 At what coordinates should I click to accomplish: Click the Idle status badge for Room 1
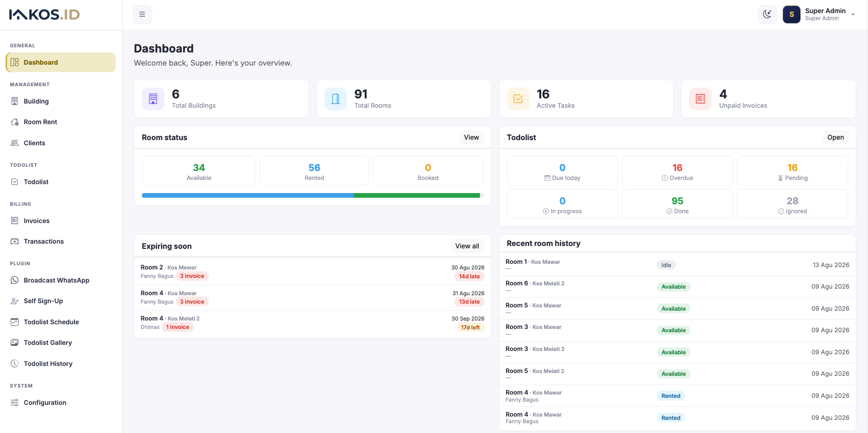click(x=666, y=265)
